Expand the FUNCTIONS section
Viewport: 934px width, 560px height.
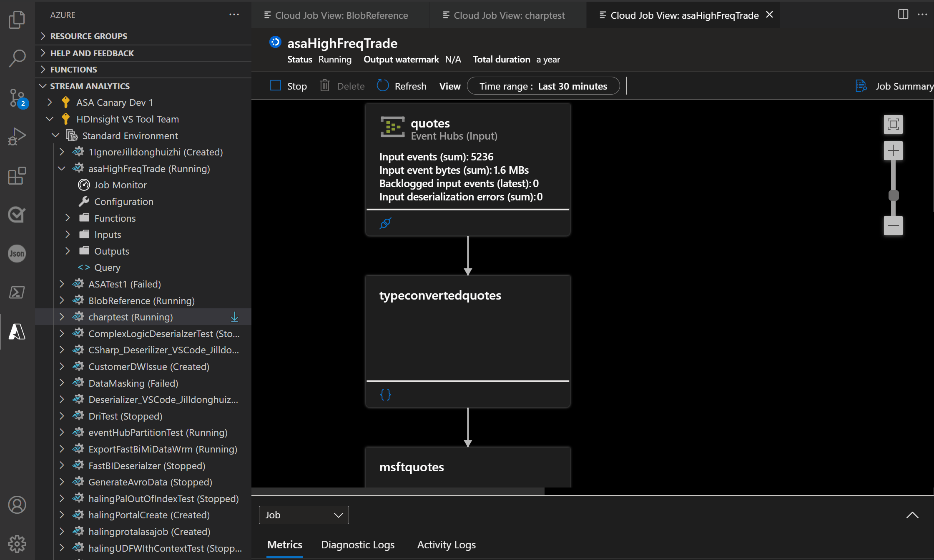pos(43,69)
